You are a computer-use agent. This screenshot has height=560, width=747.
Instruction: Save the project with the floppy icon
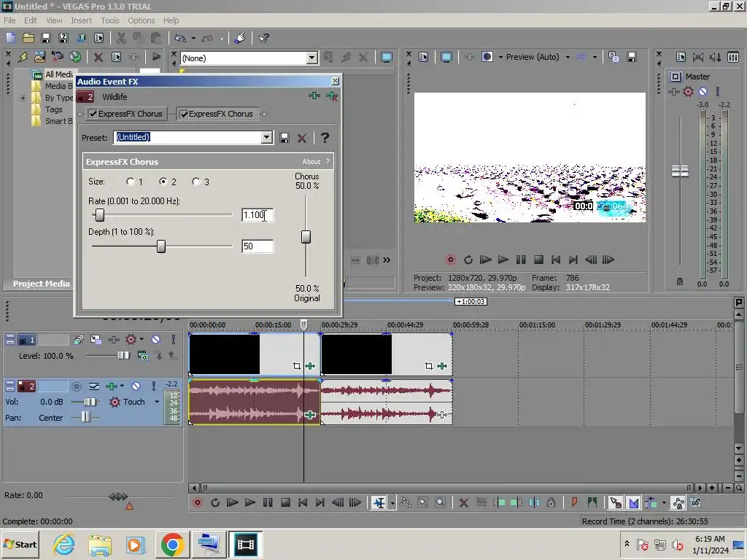pyautogui.click(x=46, y=38)
